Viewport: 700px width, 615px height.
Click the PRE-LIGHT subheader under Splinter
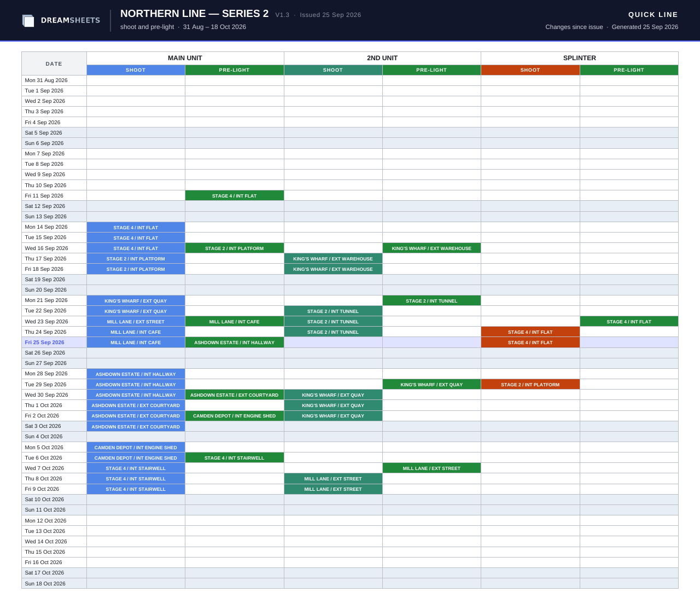[629, 70]
